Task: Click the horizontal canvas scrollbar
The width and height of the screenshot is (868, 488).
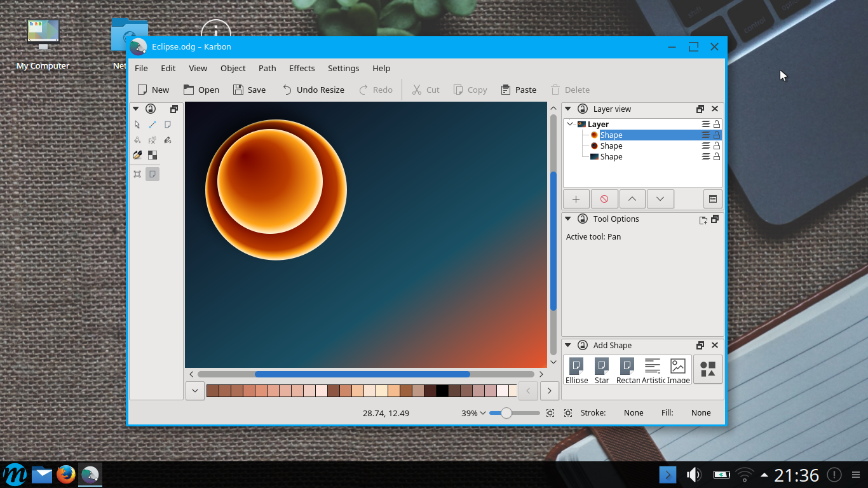Action: (x=362, y=374)
